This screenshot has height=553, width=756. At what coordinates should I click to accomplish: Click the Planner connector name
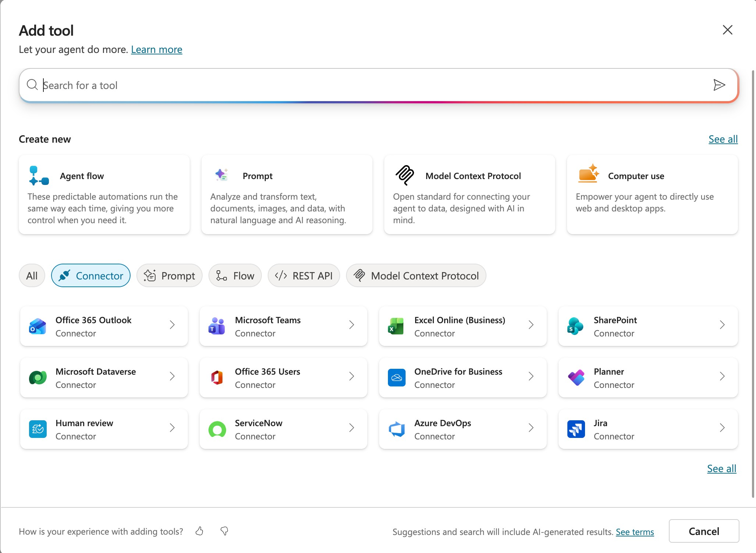point(609,371)
